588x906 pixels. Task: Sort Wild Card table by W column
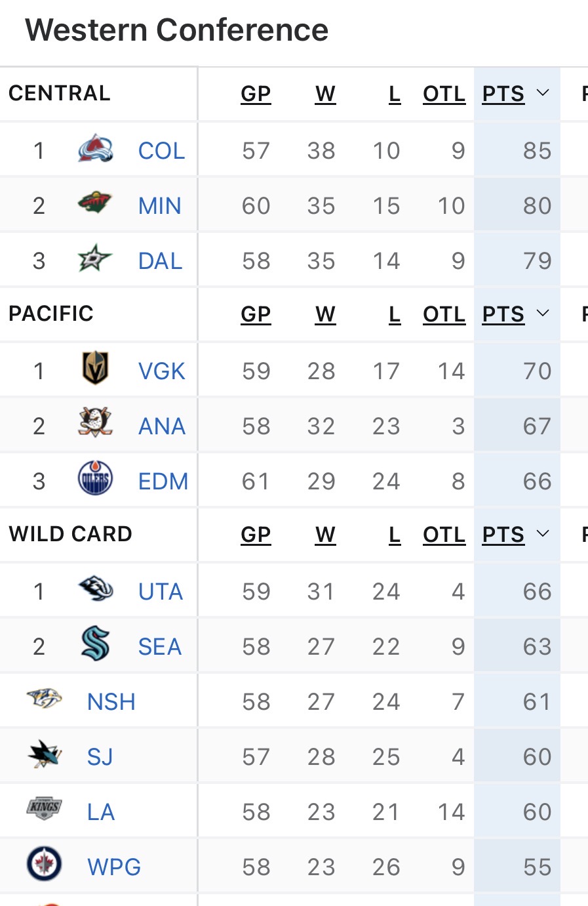click(325, 535)
